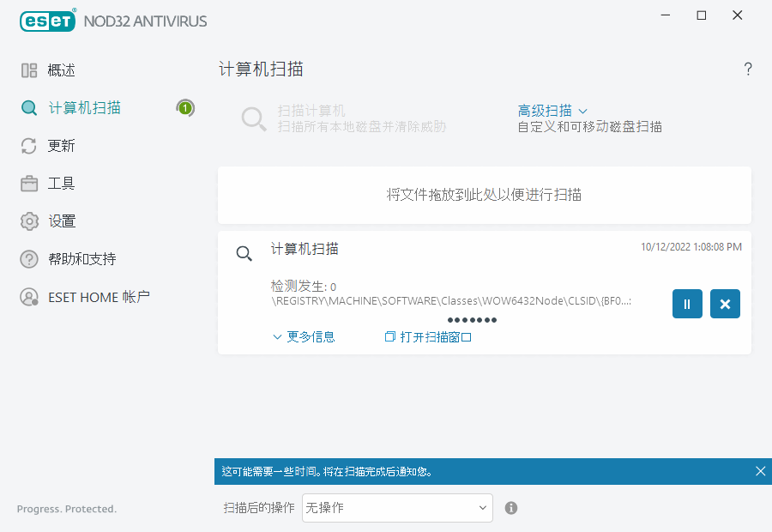Open the ESET HOME 帐户 account section
Viewport: 772px width, 532px height.
click(83, 296)
